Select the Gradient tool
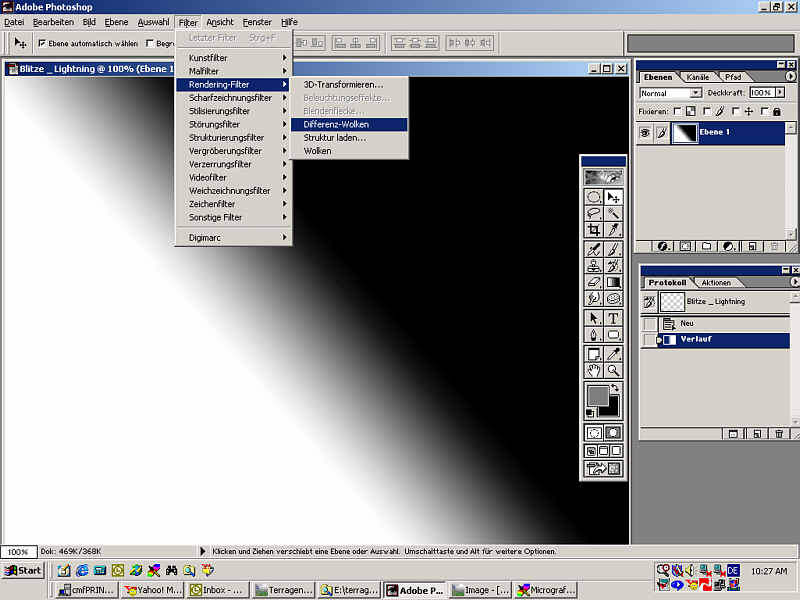Viewport: 800px width, 600px height. point(613,282)
